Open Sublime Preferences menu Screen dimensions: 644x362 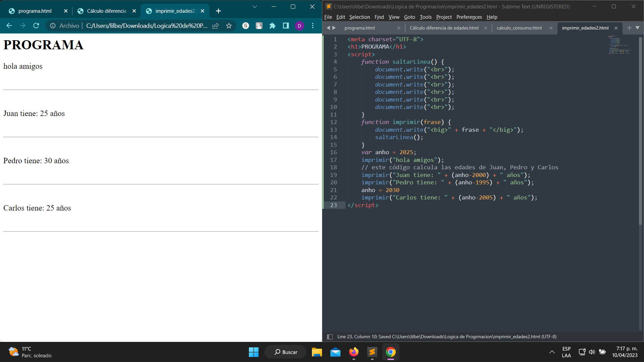[x=469, y=17]
